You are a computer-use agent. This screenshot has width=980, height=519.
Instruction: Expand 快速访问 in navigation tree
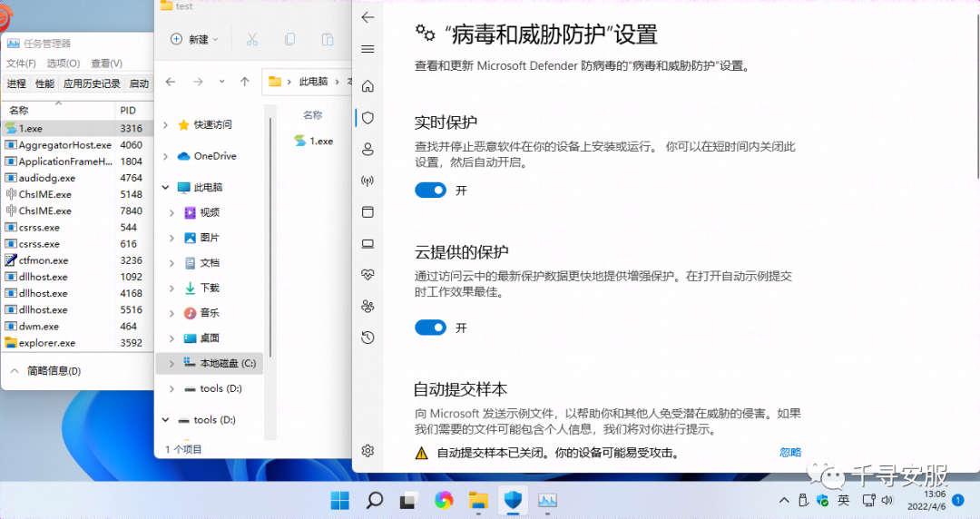[x=166, y=125]
